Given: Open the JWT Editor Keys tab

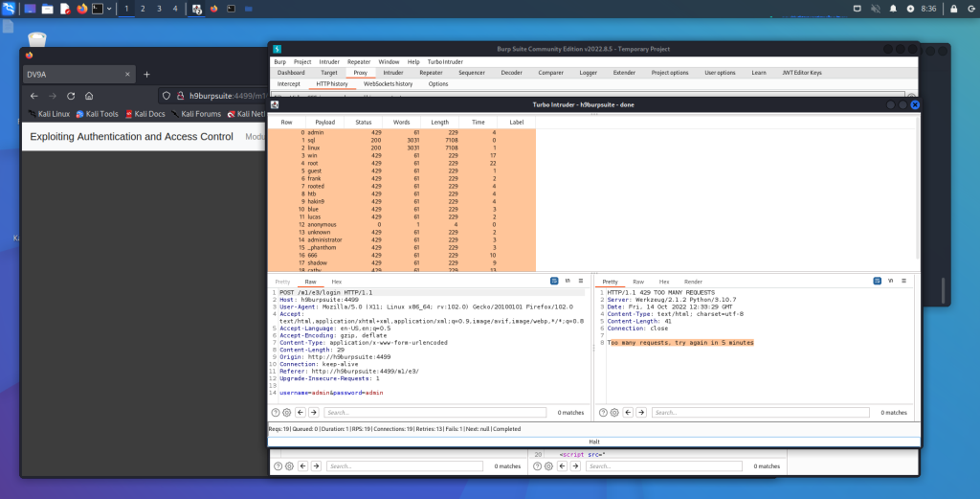Looking at the screenshot, I should pyautogui.click(x=802, y=73).
